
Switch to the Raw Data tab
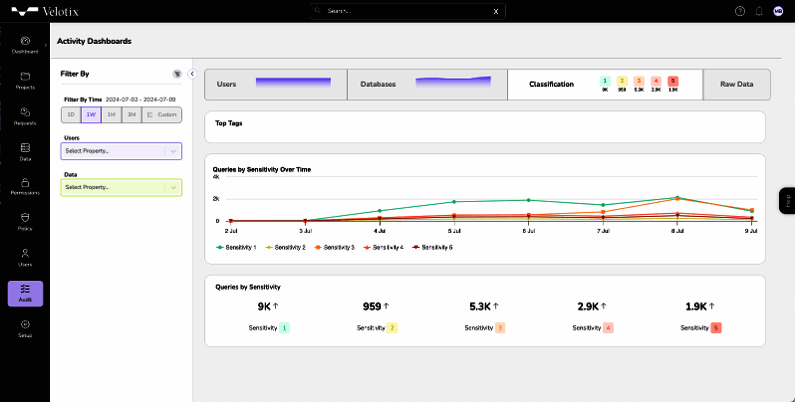(x=736, y=85)
